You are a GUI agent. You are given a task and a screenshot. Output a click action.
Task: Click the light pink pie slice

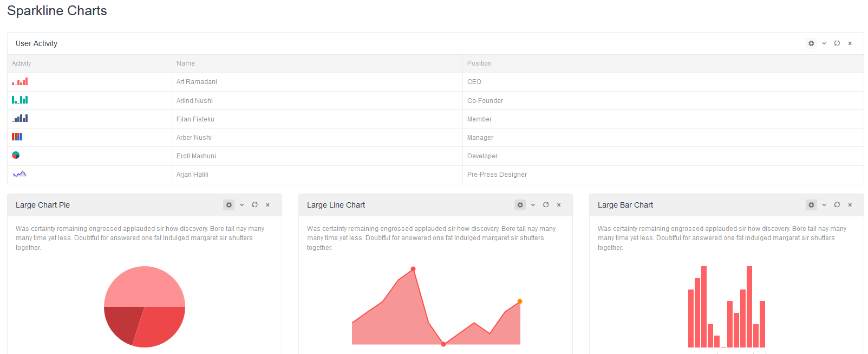coord(145,286)
